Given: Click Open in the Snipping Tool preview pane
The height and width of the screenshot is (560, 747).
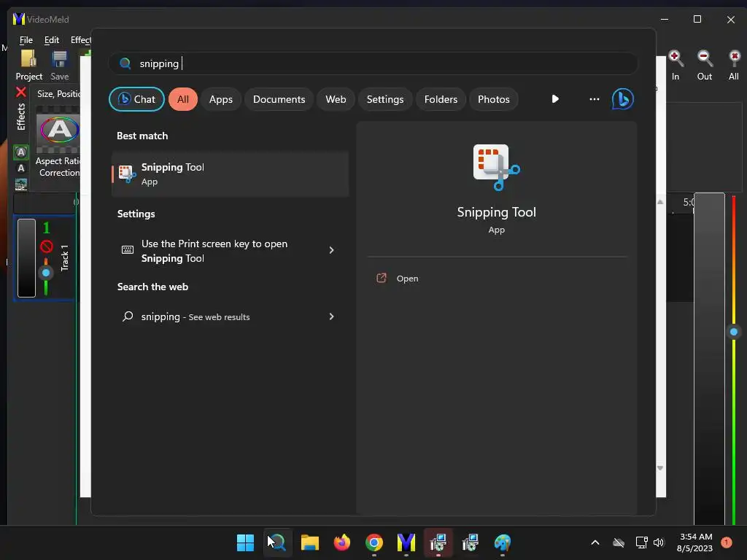Looking at the screenshot, I should (407, 279).
